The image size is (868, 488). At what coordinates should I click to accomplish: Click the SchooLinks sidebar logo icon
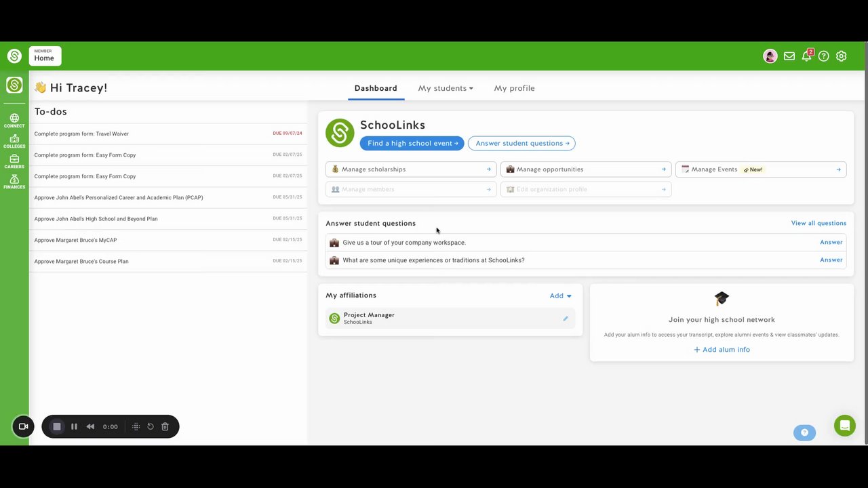point(14,85)
